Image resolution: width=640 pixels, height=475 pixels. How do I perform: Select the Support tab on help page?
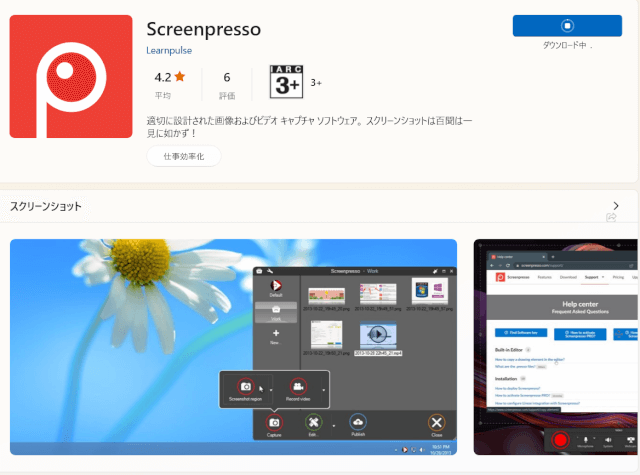pyautogui.click(x=592, y=275)
